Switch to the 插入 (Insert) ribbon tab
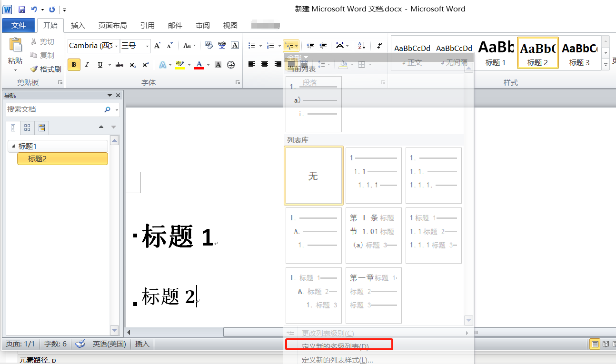Screen dimensions: 616x364 tap(78, 26)
